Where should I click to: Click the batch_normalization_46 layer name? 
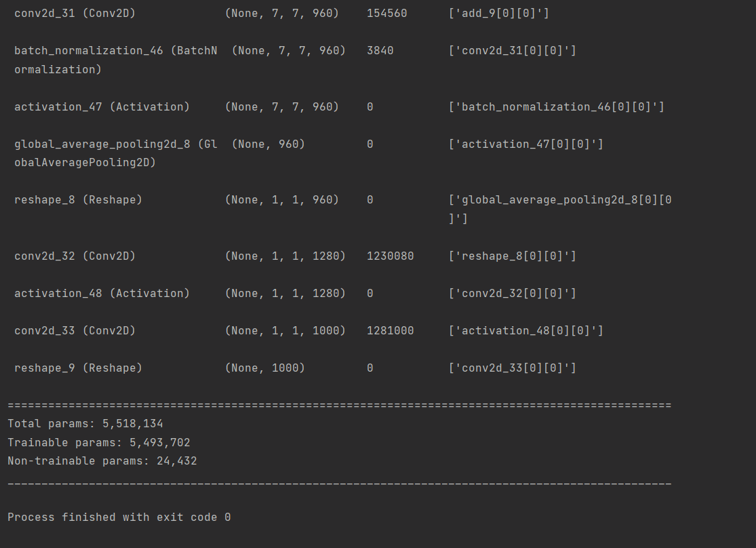[88, 50]
